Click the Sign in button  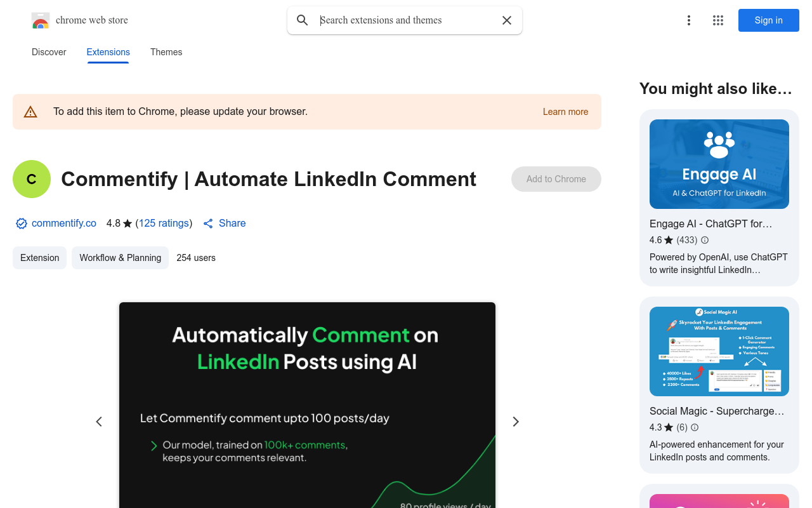click(769, 20)
